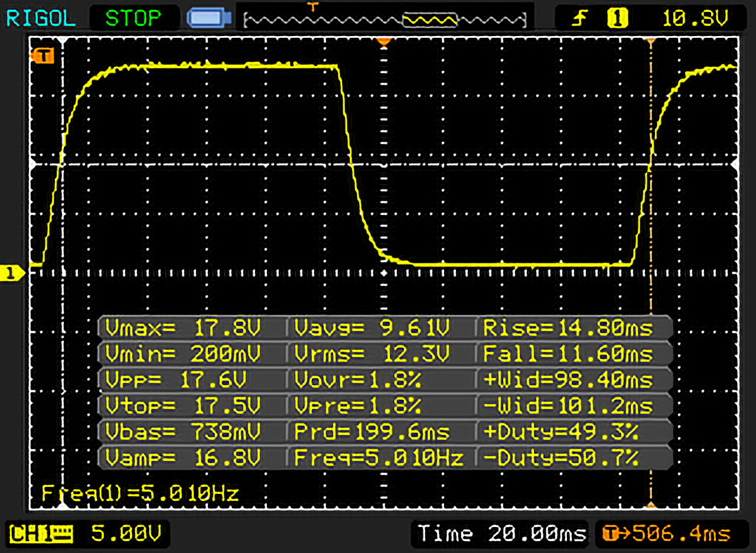Click the waveform memory overview bar

click(x=385, y=21)
